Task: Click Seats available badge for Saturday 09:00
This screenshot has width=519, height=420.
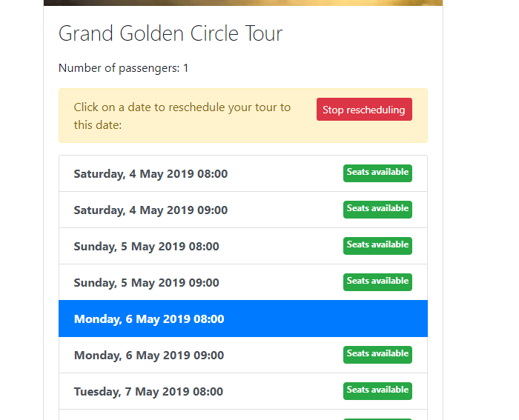Action: [377, 210]
